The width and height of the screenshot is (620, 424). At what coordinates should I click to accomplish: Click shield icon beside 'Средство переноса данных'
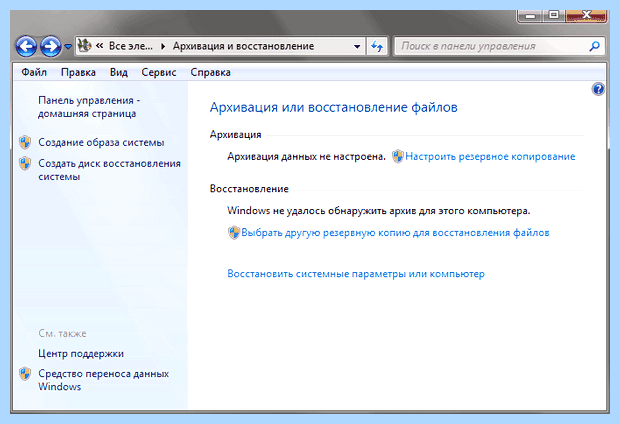coord(25,373)
